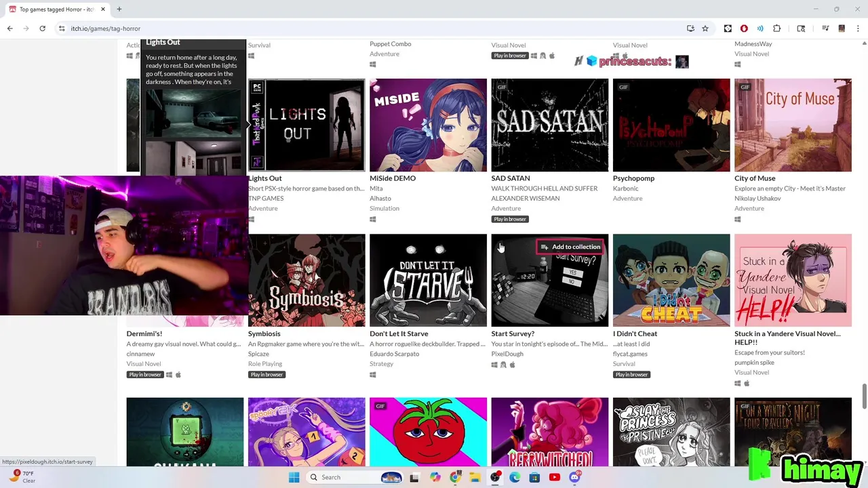Click the page vertical scrollbar thumb
Viewport: 868px width, 488px height.
point(864,396)
